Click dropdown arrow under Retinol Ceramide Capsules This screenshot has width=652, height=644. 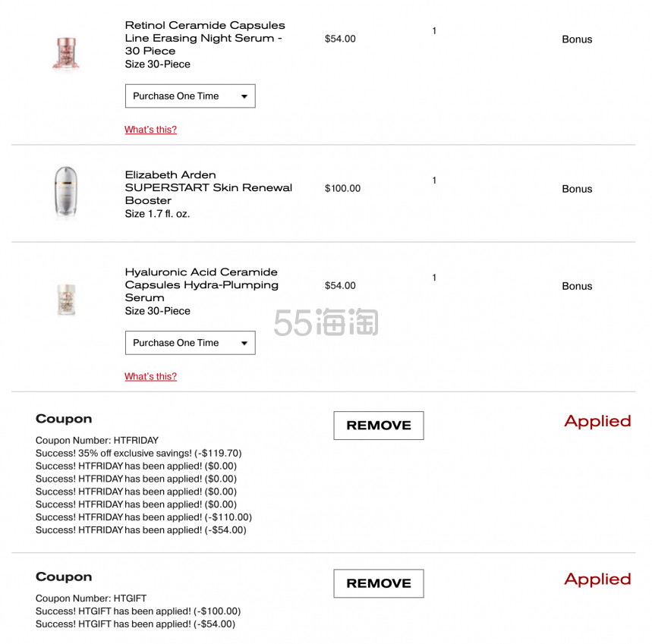(x=244, y=96)
